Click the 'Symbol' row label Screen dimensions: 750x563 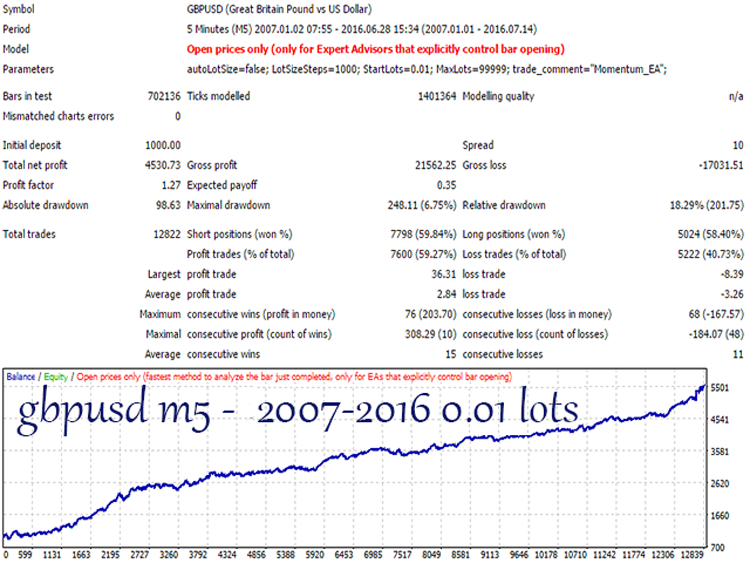[19, 9]
